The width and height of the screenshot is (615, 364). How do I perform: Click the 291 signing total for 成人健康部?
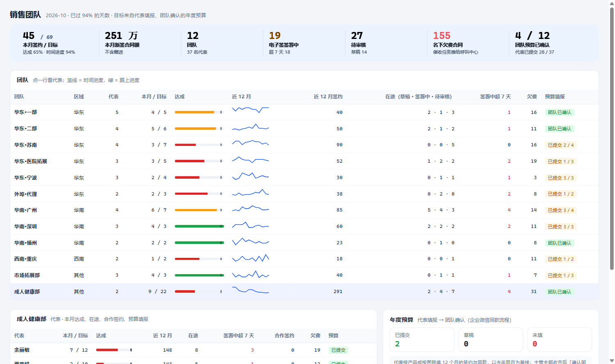coord(338,292)
